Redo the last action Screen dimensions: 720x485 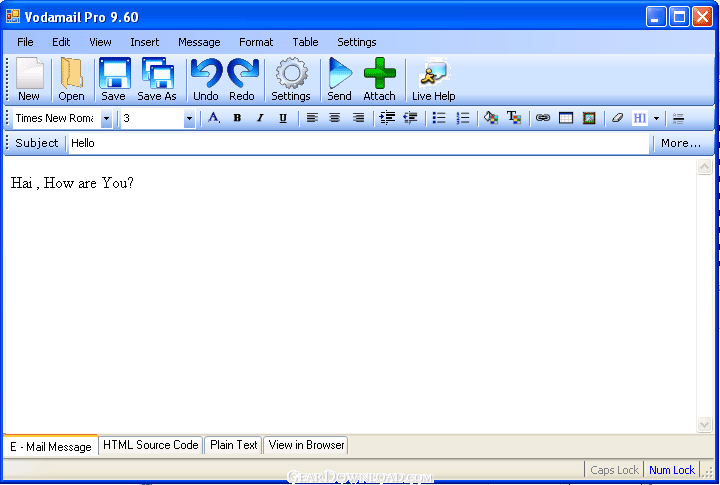tap(242, 79)
